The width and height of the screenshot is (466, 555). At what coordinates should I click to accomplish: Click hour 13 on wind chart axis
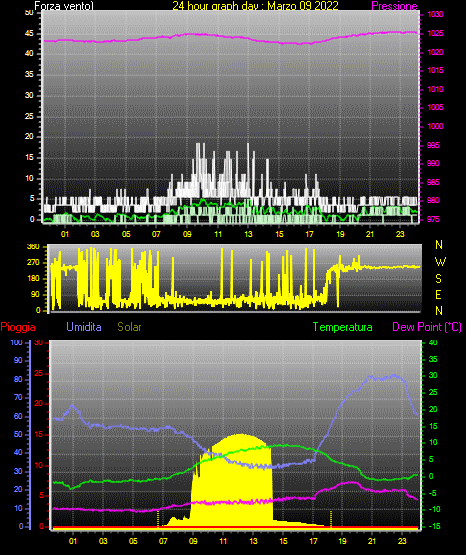[x=248, y=234]
